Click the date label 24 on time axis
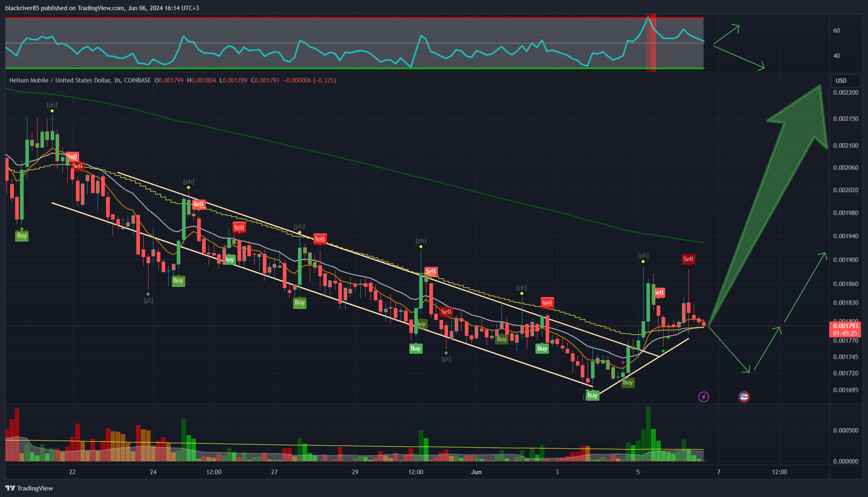868x497 pixels. 153,472
